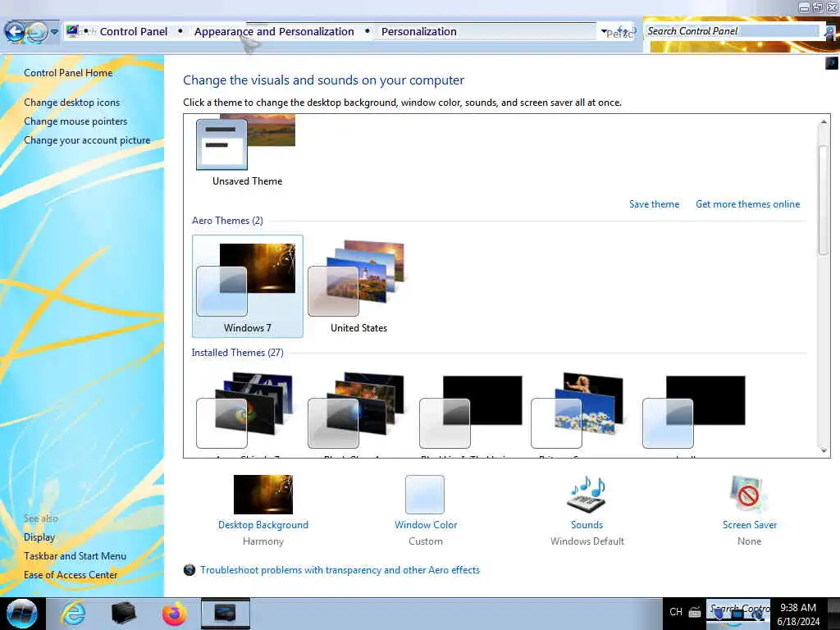Screen dimensions: 840x630
Task: Expand address bar history dropdown
Action: point(604,32)
